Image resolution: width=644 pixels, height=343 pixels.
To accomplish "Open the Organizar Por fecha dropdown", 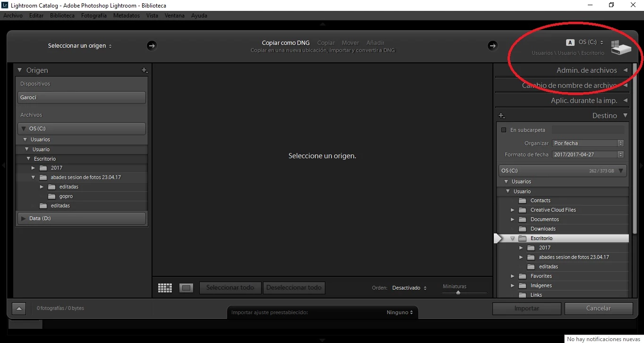I will (588, 143).
